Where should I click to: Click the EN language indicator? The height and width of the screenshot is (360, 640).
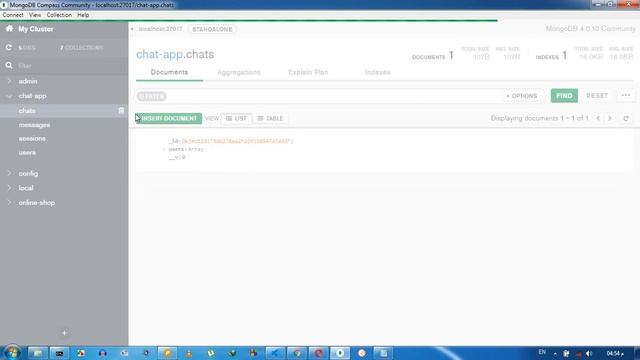[542, 352]
